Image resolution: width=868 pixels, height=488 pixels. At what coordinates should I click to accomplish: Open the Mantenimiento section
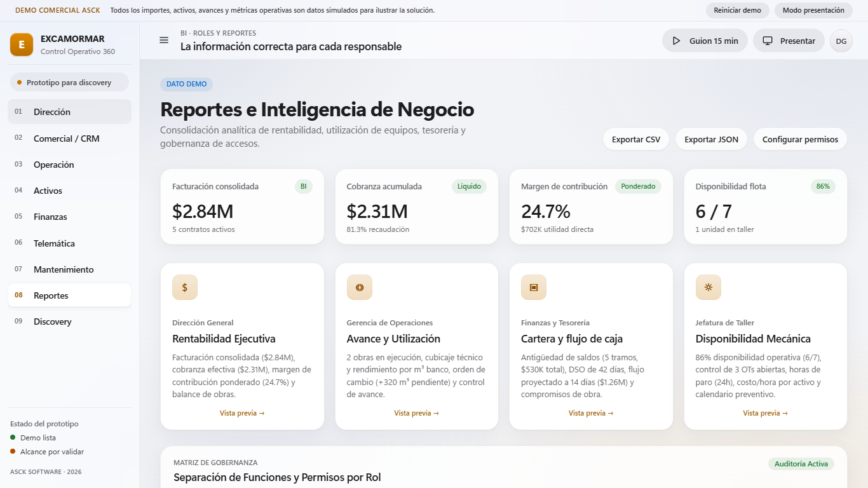tap(70, 269)
